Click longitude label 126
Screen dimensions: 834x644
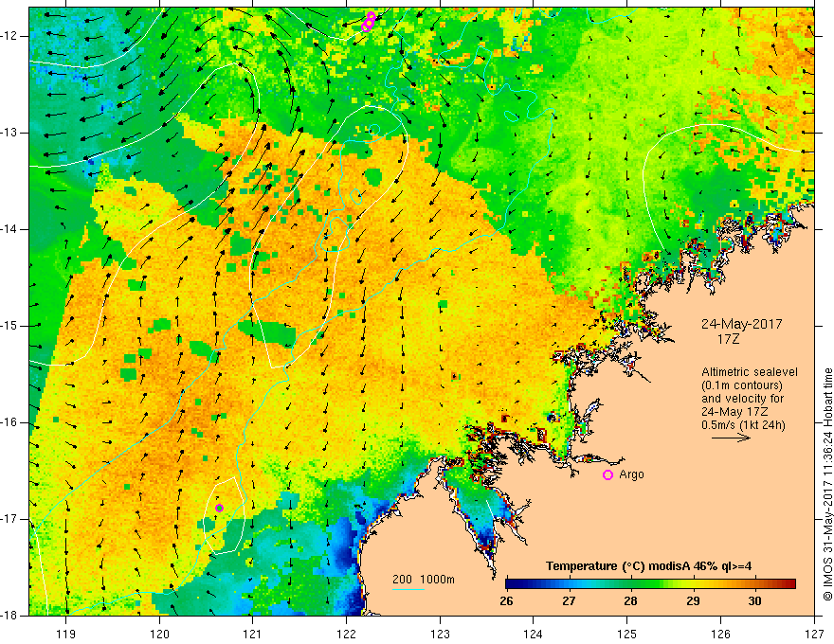(x=720, y=634)
